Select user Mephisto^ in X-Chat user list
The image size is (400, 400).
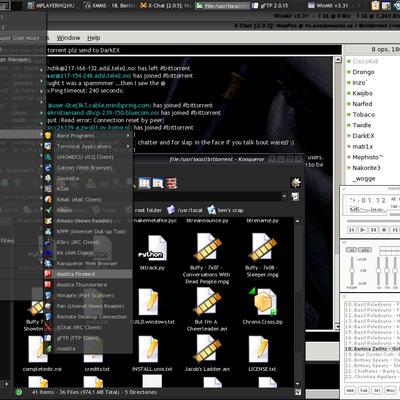(368, 157)
